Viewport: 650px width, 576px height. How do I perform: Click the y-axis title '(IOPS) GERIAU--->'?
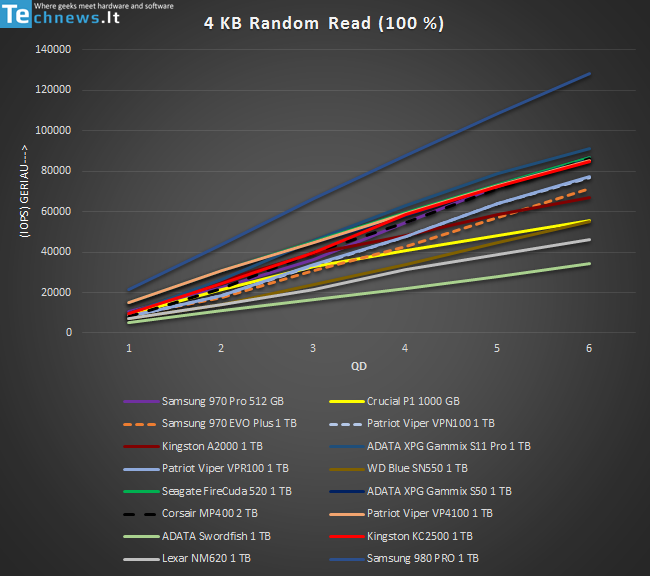(25, 191)
